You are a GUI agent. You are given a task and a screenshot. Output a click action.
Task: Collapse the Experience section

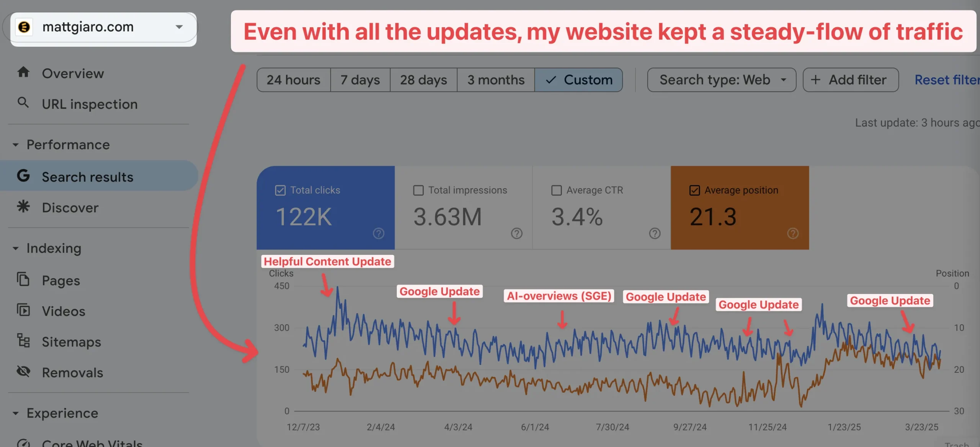[x=16, y=413]
